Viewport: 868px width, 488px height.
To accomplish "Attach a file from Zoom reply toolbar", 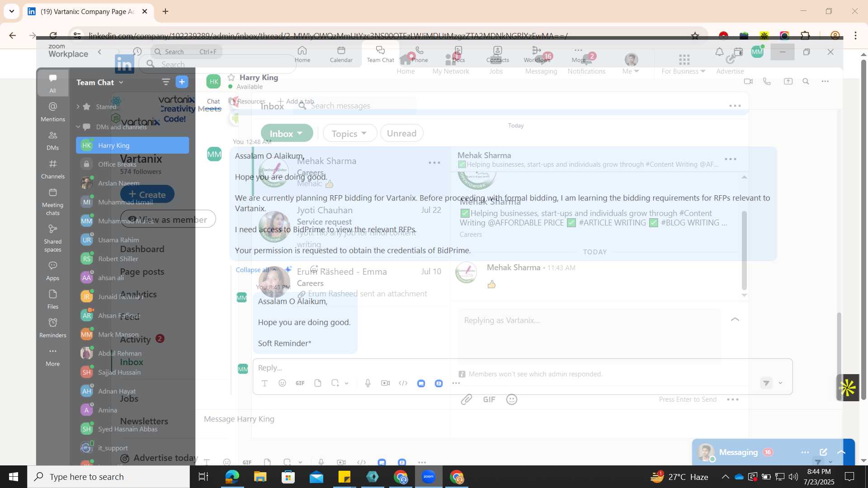I will pyautogui.click(x=318, y=383).
